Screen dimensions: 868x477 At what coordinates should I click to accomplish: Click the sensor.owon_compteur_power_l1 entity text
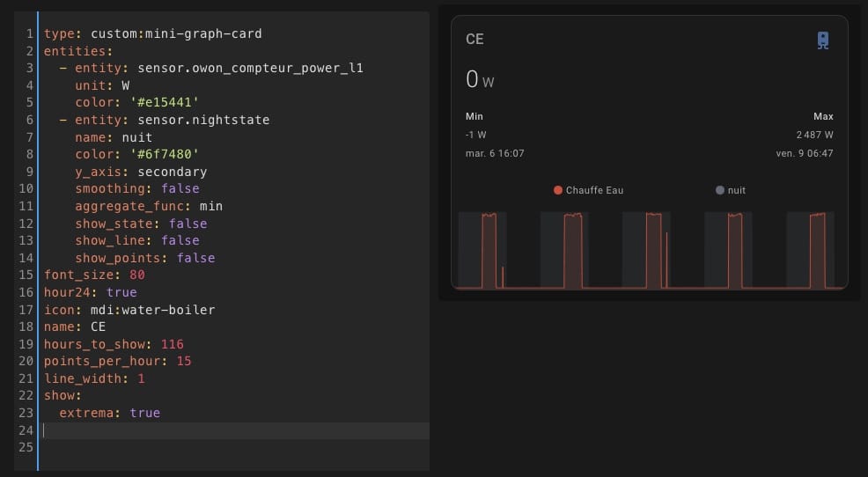[x=250, y=68]
